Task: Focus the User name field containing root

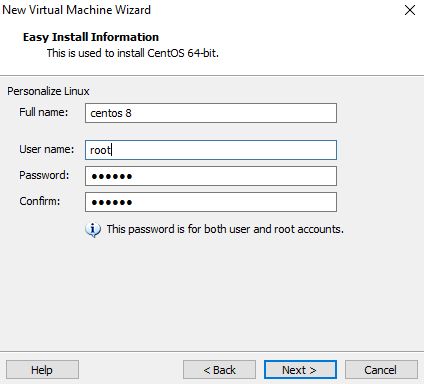Action: click(211, 150)
